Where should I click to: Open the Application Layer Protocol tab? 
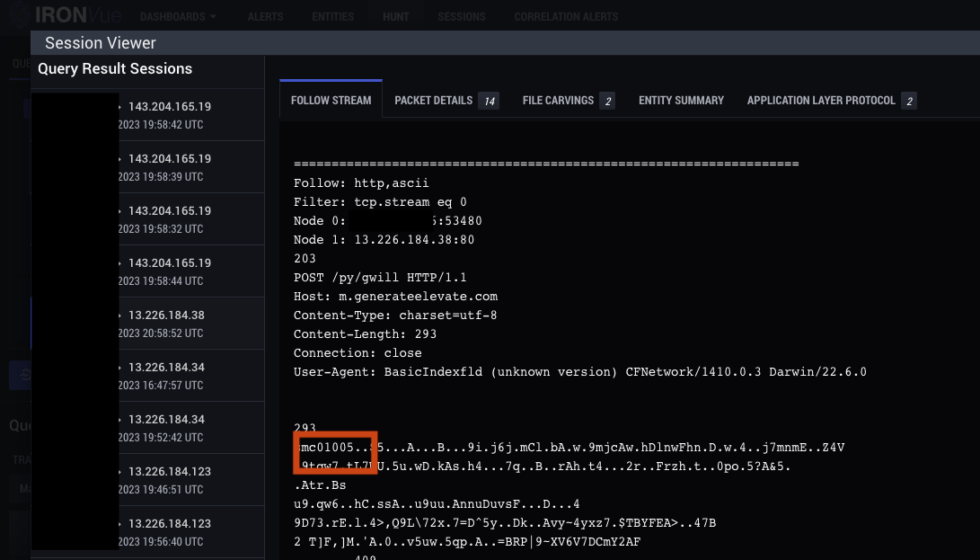831,100
